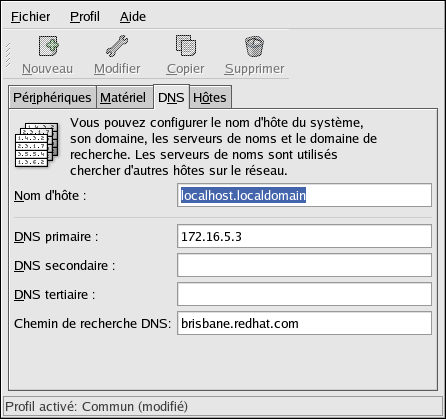
Task: Click the Profil activé status bar
Action: pyautogui.click(x=223, y=406)
